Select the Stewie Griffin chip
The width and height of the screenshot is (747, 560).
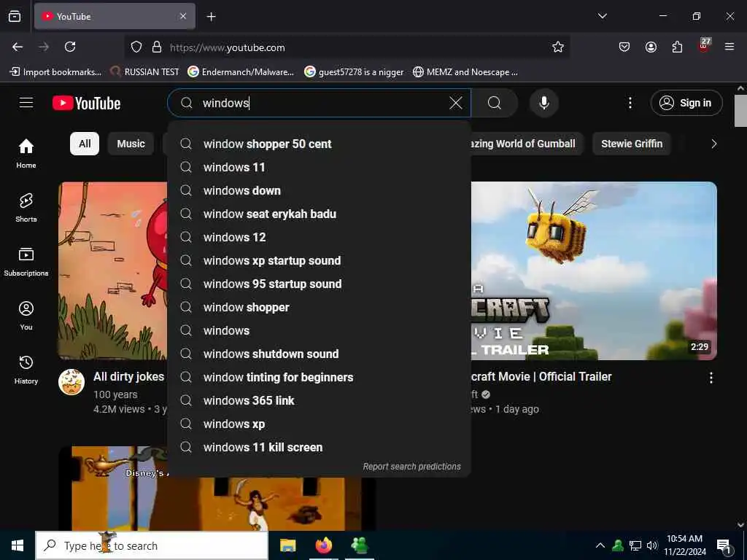click(x=631, y=144)
